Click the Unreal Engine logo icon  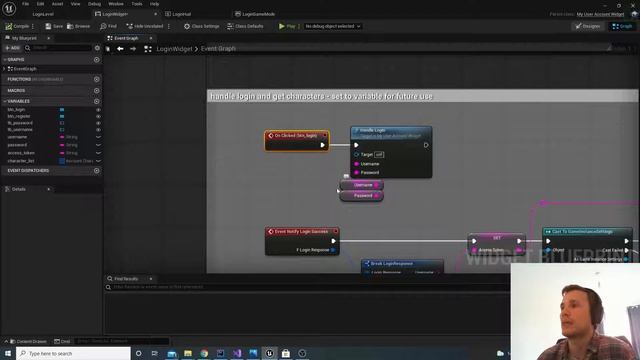point(9,8)
